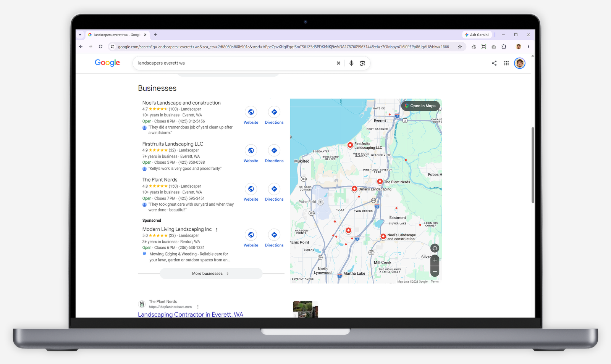Screen dimensions: 611x364
Task: Open a new browser tab
Action: 155,35
